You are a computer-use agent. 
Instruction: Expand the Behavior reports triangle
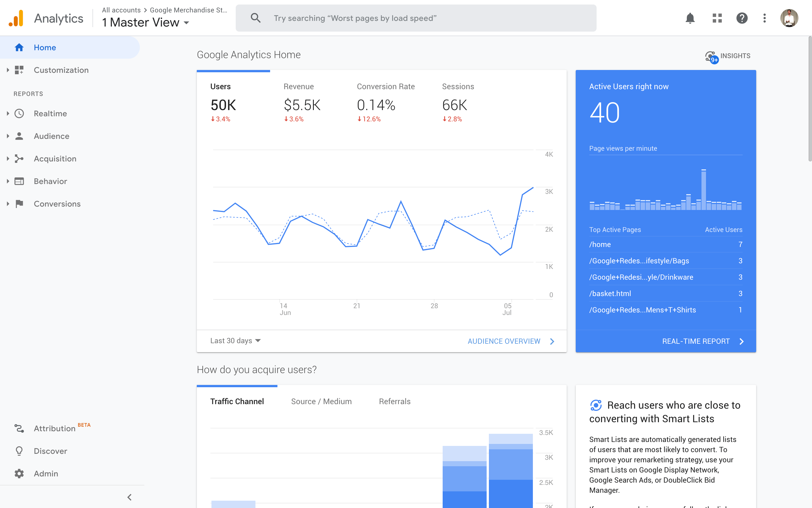pyautogui.click(x=8, y=181)
